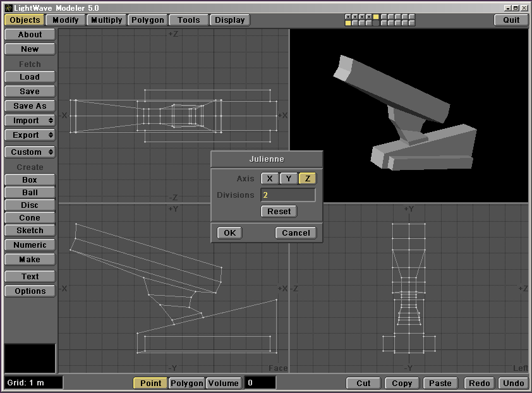The image size is (532, 393).
Task: Choose Y axis in Julienne dialog
Action: click(289, 179)
